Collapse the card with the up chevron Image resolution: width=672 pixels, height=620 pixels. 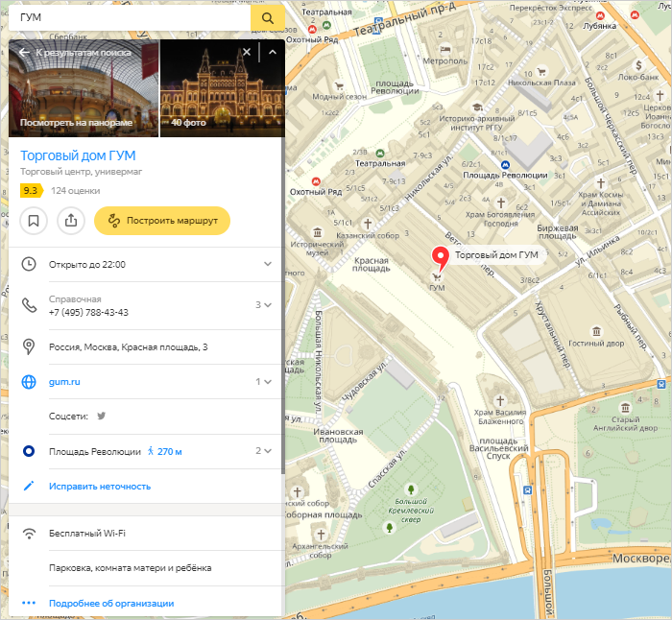click(x=273, y=52)
